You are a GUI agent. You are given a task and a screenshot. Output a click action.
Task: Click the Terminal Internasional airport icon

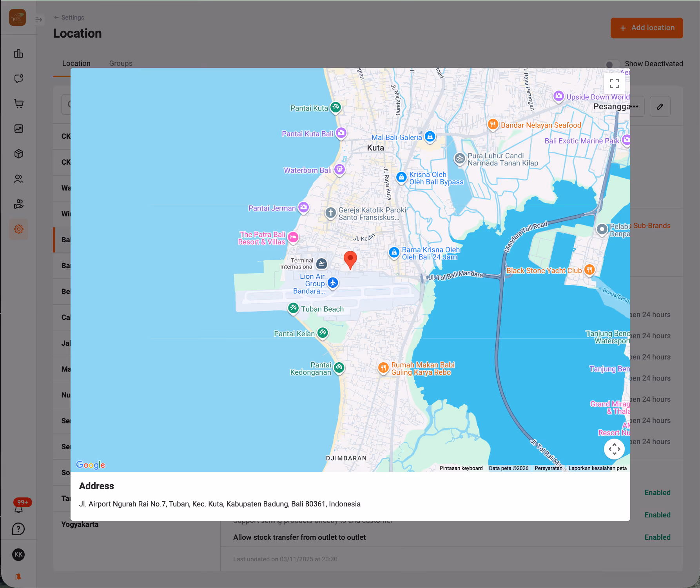321,263
